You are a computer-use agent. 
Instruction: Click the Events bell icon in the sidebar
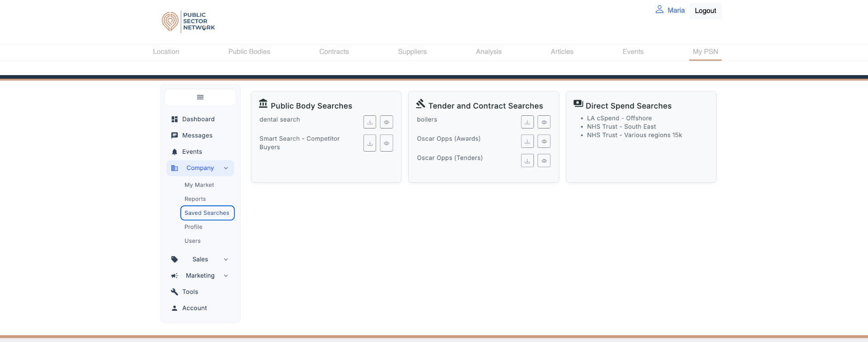coord(175,152)
